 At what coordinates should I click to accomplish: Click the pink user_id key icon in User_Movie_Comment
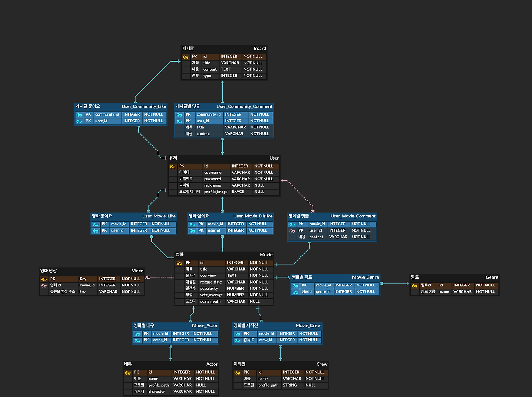tap(292, 231)
